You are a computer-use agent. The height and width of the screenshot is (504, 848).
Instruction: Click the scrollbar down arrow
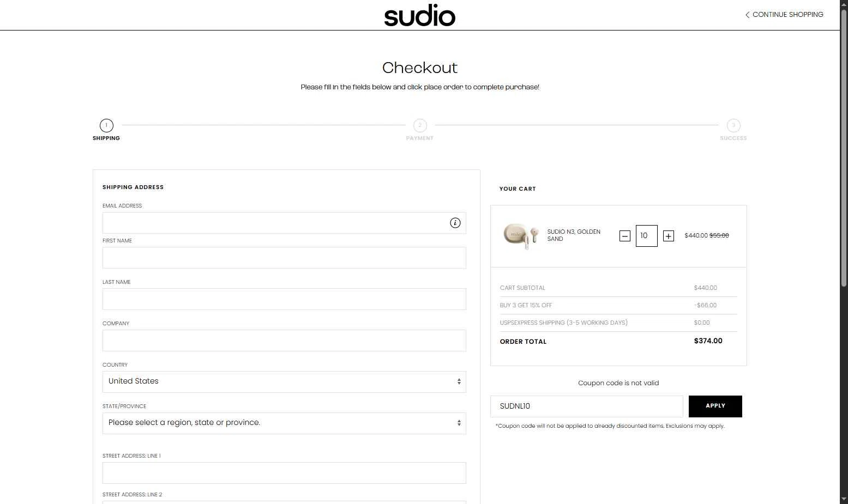coord(844,499)
